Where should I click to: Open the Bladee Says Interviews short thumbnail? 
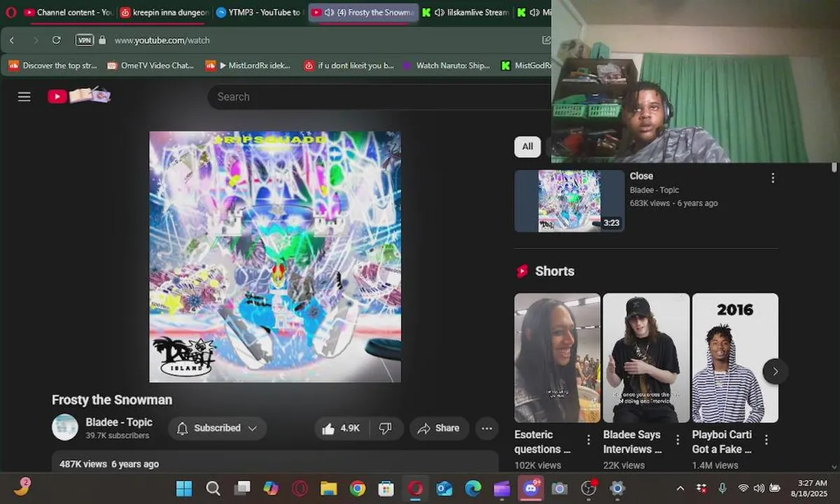coord(646,358)
